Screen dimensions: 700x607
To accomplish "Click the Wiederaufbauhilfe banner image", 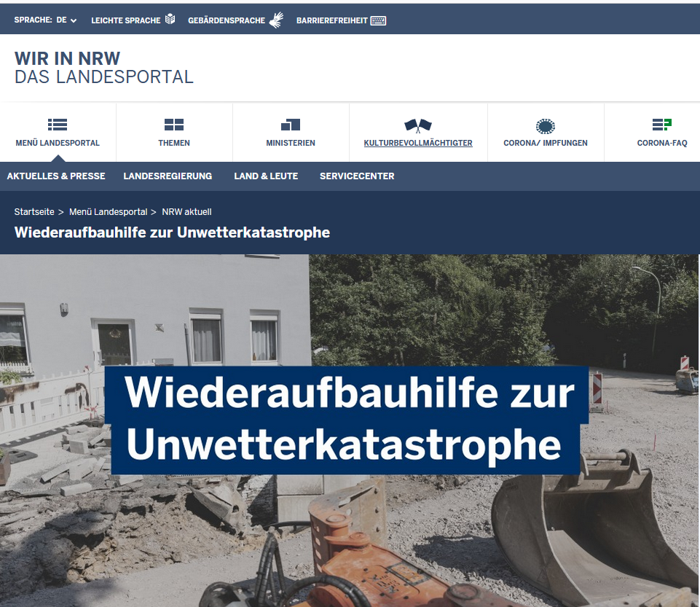I will tap(350, 430).
